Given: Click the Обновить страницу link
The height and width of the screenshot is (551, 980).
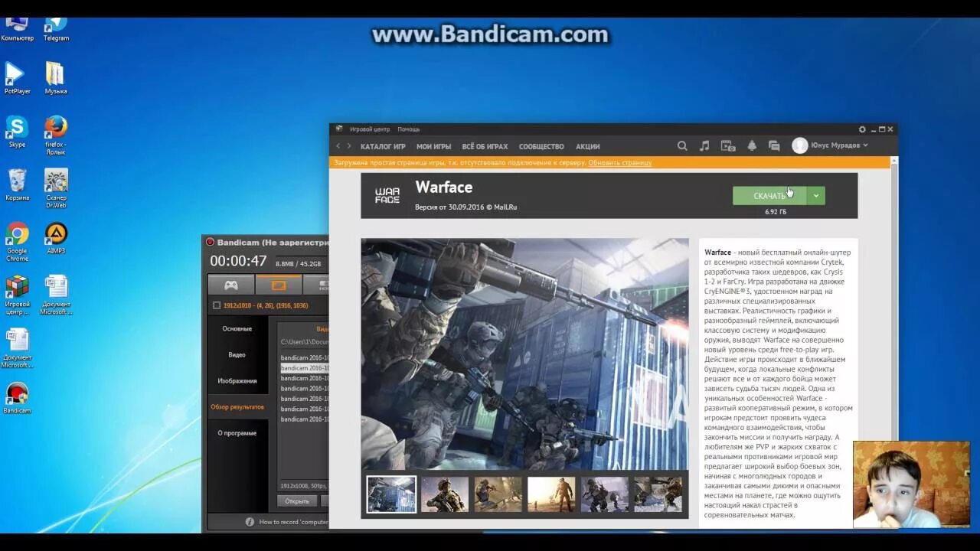Looking at the screenshot, I should pyautogui.click(x=619, y=162).
